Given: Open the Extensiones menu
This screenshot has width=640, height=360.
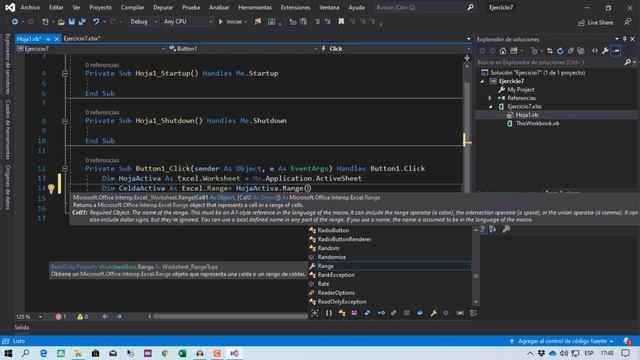Looking at the screenshot, I should pyautogui.click(x=296, y=8).
